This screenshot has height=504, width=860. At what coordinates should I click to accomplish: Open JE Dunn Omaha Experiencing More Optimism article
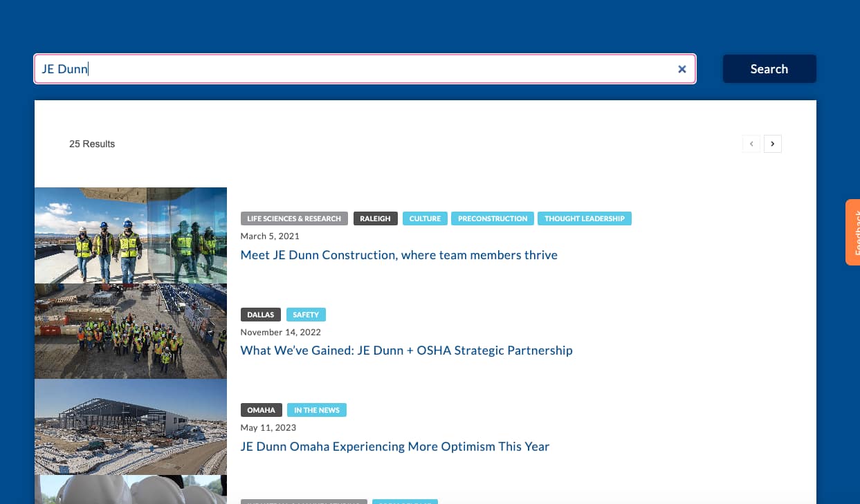tap(394, 447)
